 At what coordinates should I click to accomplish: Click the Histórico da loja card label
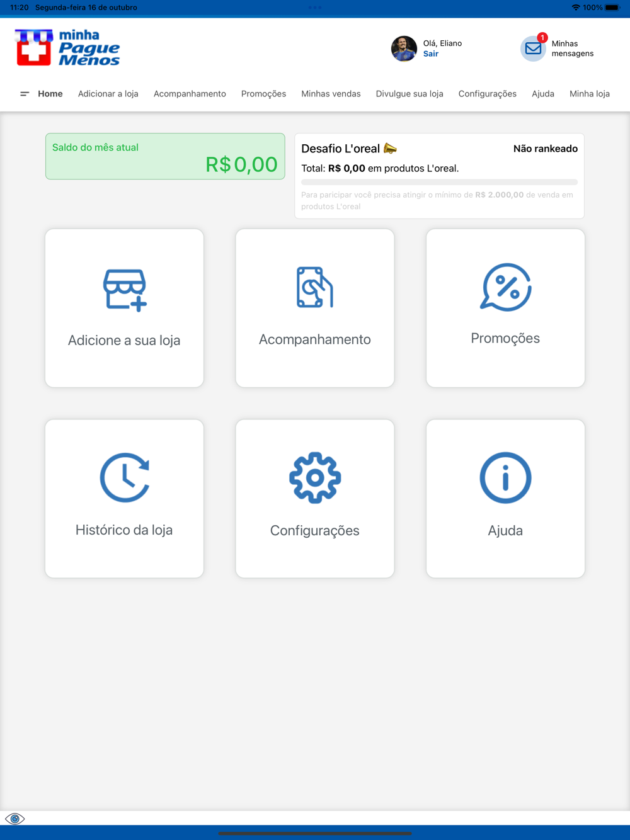click(124, 530)
